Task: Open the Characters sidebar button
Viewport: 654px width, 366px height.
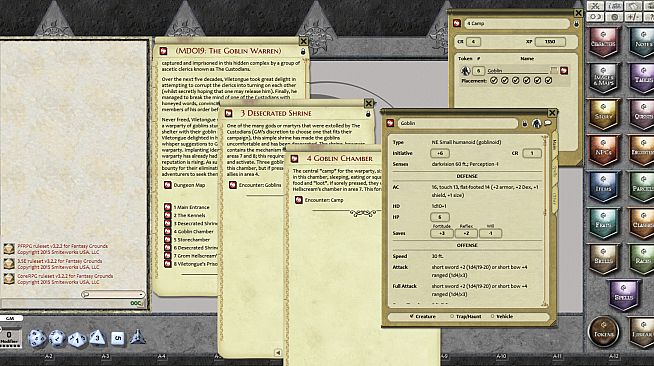Action: (603, 42)
